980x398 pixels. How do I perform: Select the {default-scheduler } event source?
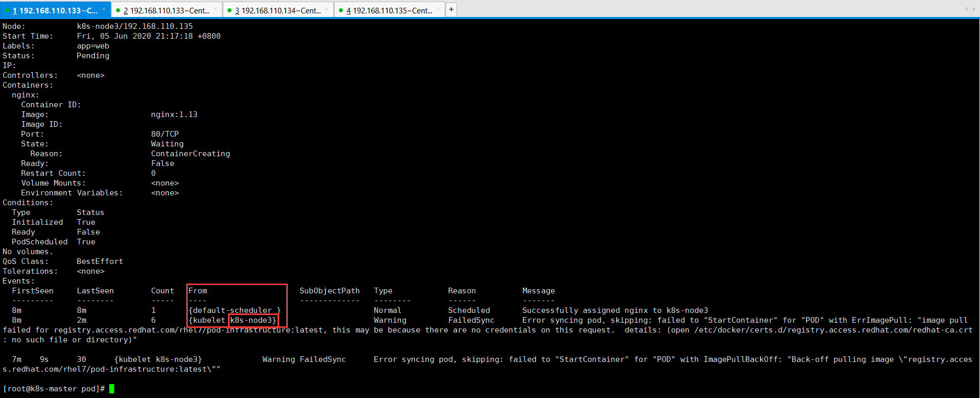pyautogui.click(x=235, y=310)
